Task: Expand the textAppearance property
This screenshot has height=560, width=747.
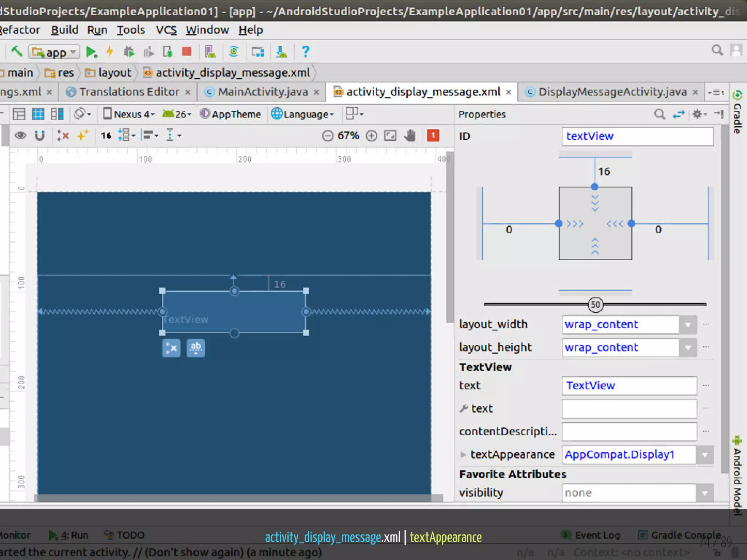Action: point(463,455)
